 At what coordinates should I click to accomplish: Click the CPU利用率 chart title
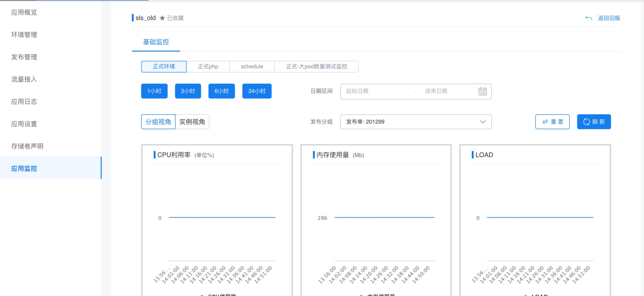[x=174, y=155]
